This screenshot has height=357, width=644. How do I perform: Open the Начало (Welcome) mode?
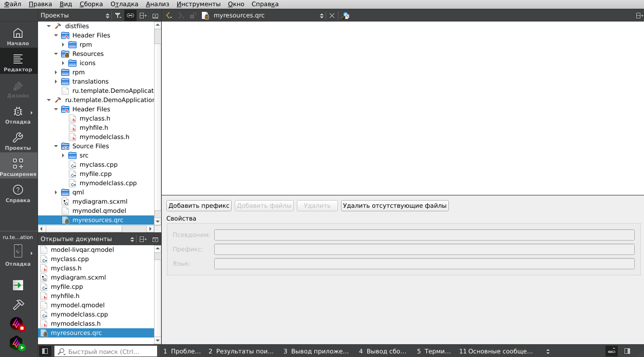pyautogui.click(x=18, y=36)
